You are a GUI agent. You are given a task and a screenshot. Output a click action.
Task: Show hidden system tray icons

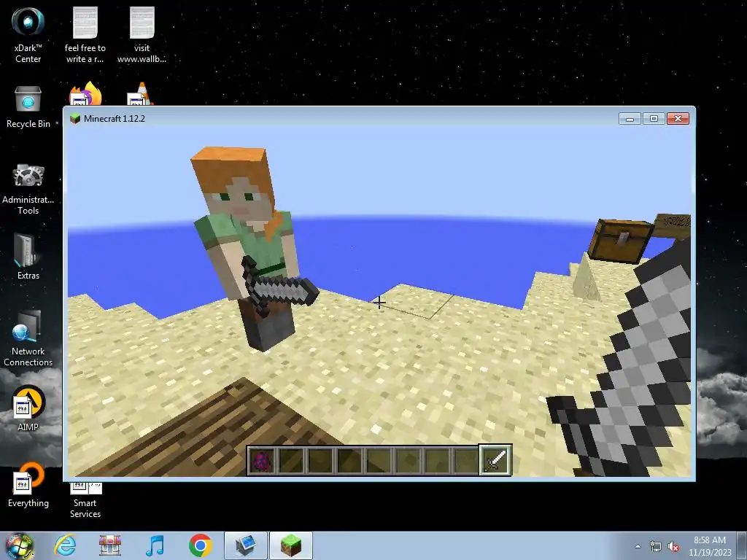tap(638, 546)
